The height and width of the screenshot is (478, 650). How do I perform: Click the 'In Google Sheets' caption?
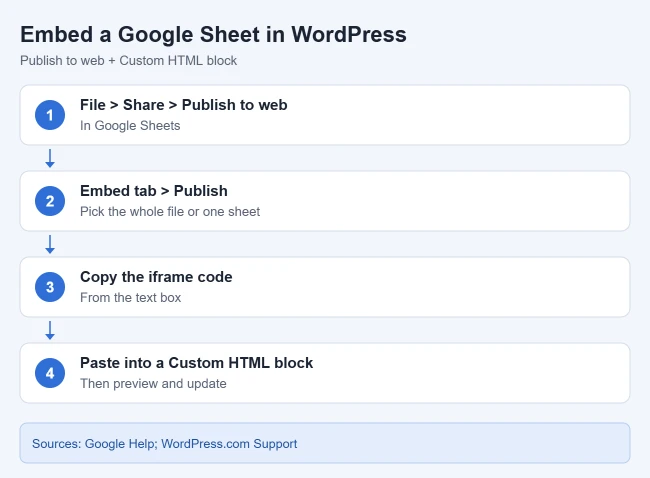coord(130,126)
